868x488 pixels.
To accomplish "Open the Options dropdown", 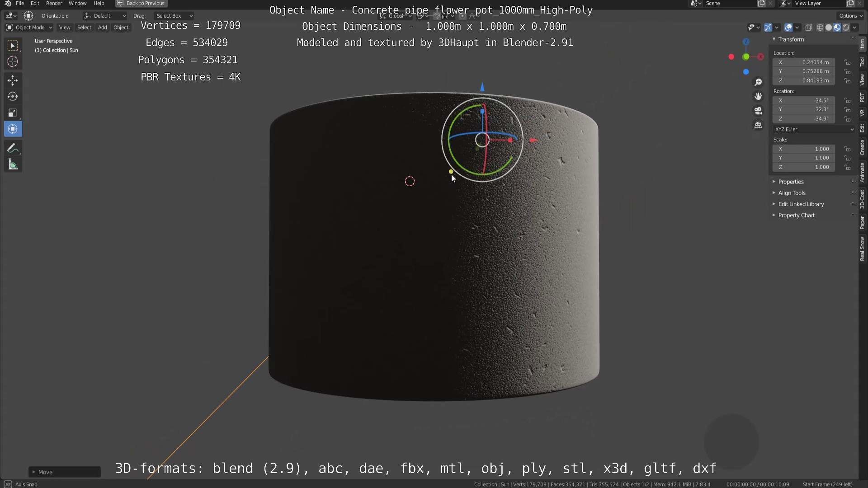I will tap(851, 16).
